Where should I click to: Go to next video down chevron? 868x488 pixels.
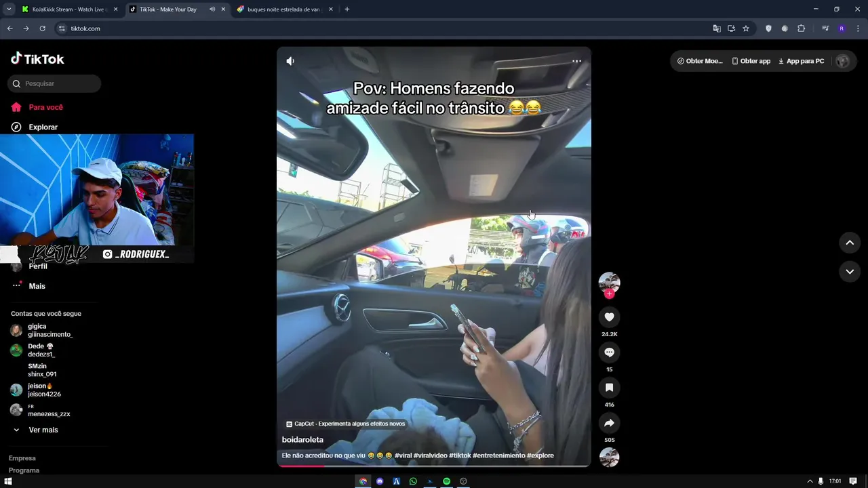point(850,272)
